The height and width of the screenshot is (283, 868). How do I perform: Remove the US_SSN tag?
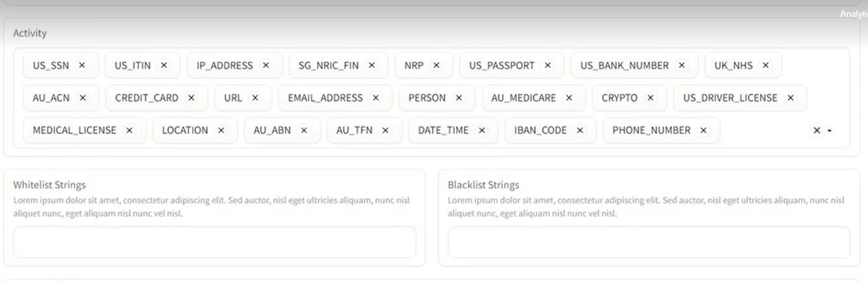(82, 65)
